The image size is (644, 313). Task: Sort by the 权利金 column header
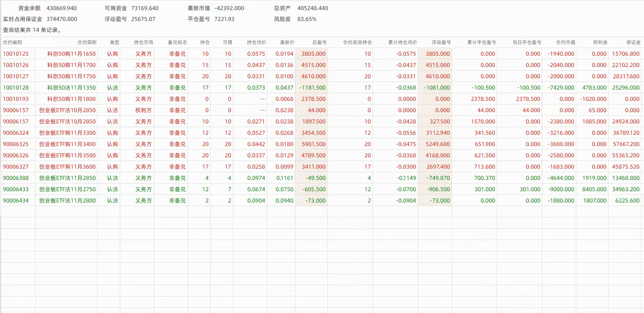(x=600, y=42)
